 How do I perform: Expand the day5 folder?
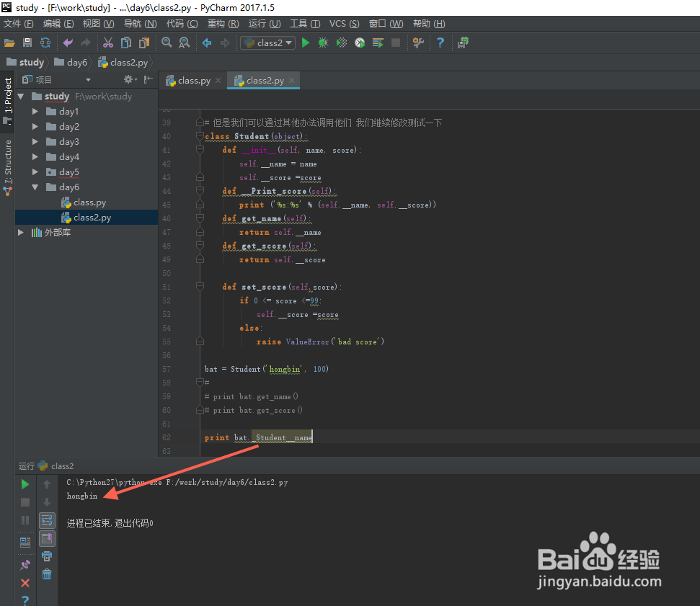point(35,172)
